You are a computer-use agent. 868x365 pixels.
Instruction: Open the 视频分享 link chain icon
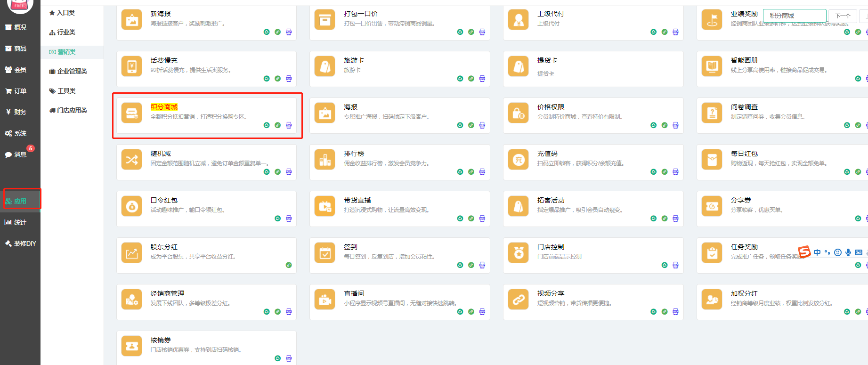pyautogui.click(x=518, y=300)
